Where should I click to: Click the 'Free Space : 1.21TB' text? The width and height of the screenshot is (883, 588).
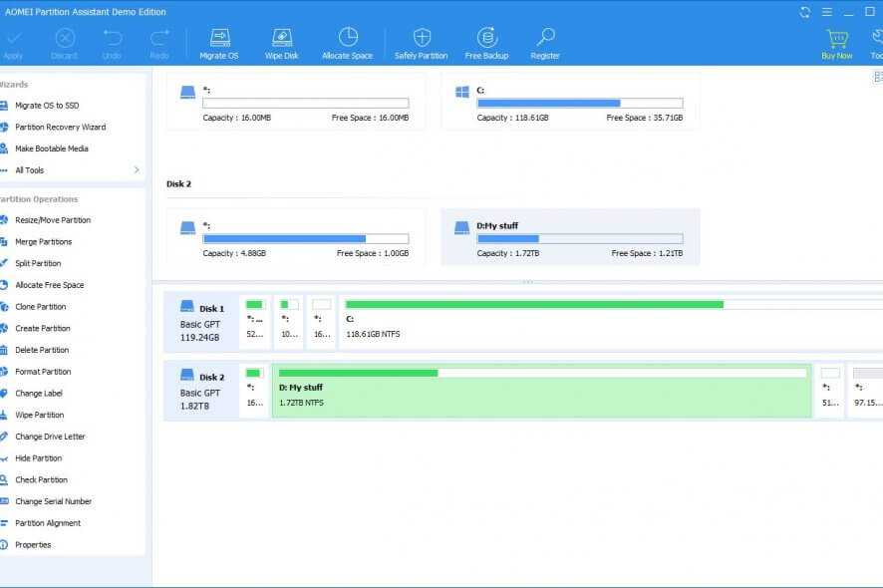(x=647, y=253)
